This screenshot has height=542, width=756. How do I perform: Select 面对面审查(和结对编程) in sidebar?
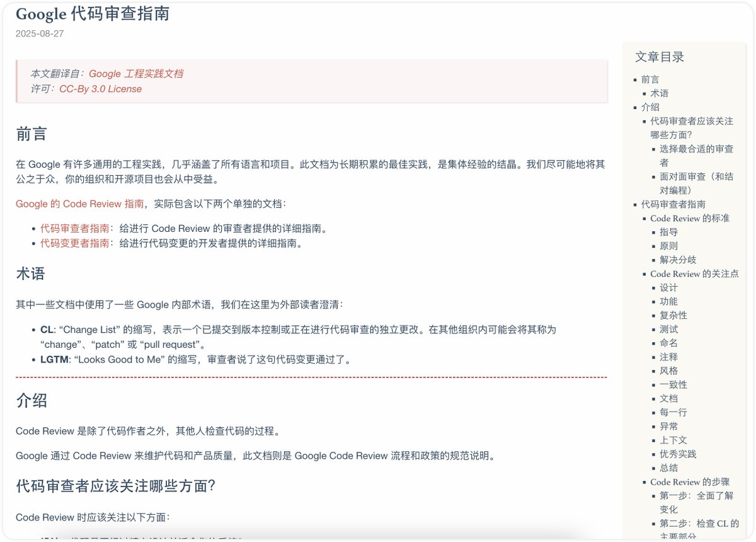(696, 183)
